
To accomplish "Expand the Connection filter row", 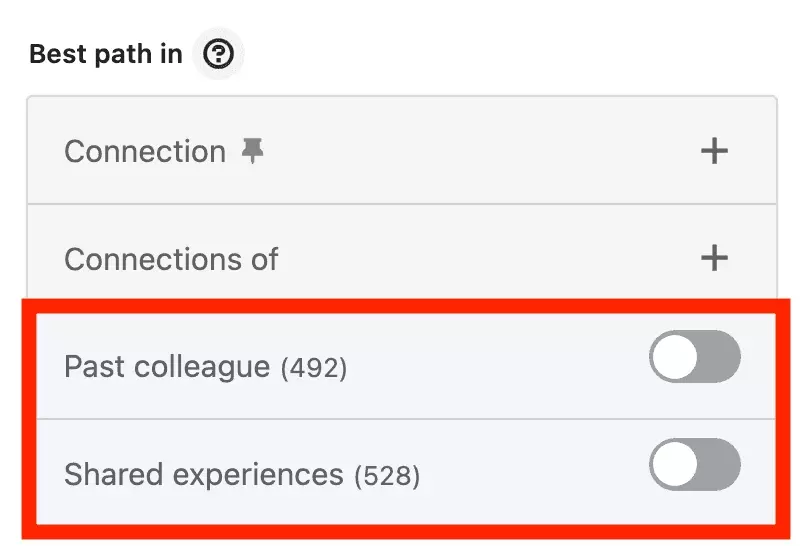I will [402, 151].
